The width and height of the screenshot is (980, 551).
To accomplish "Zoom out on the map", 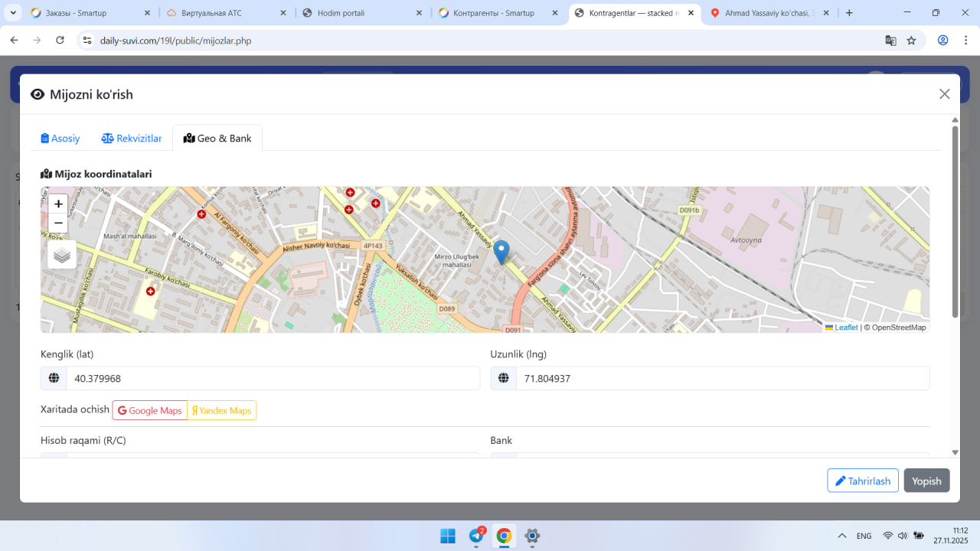I will (x=58, y=223).
